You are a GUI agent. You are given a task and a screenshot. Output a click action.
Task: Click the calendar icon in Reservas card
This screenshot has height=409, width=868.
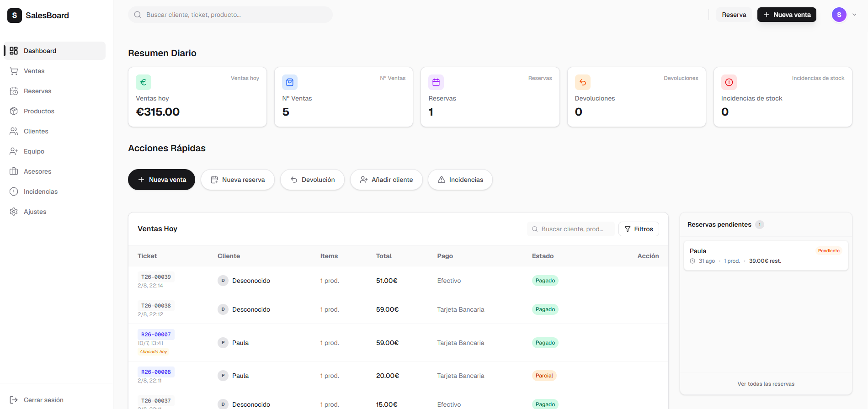click(436, 82)
